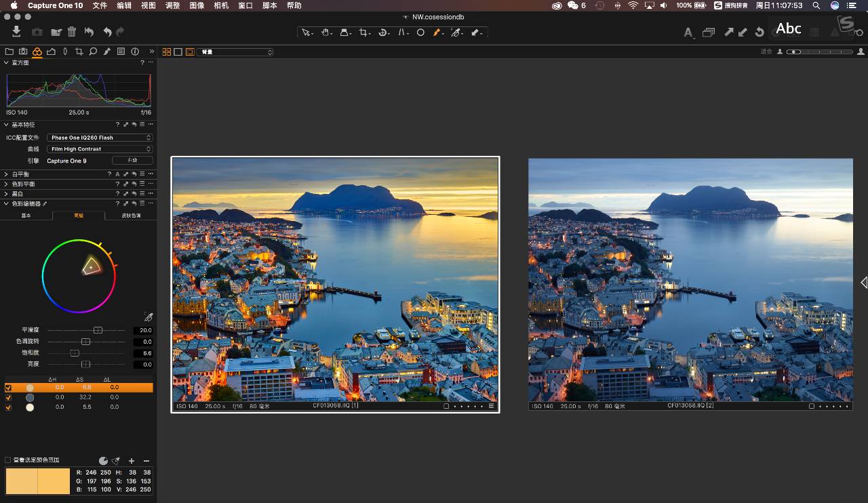The image size is (868, 503).
Task: Disable the blue color edit row checkbox
Action: (9, 397)
